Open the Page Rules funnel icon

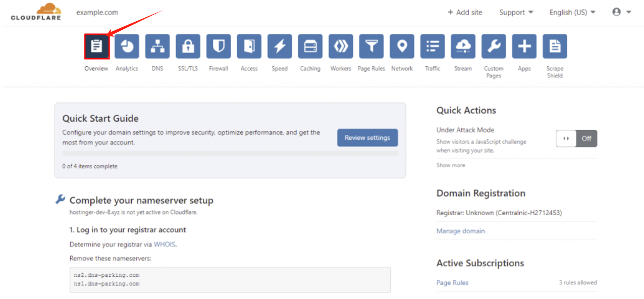tap(371, 46)
